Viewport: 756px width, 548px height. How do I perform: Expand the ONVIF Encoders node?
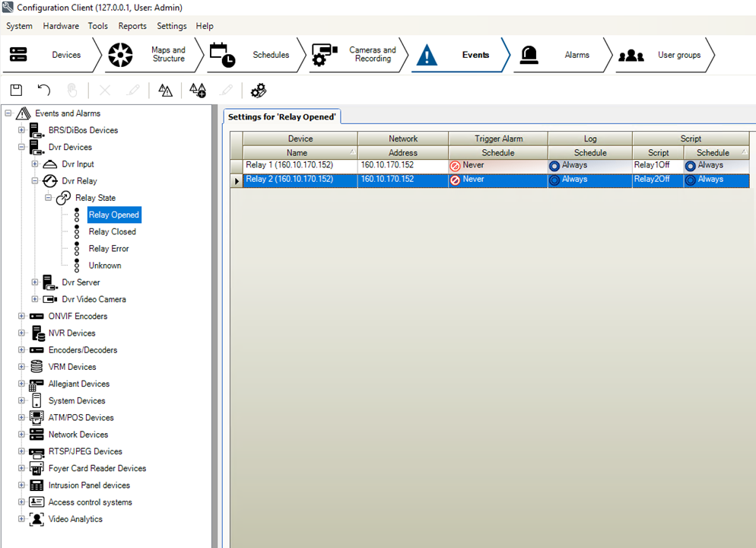(x=22, y=316)
